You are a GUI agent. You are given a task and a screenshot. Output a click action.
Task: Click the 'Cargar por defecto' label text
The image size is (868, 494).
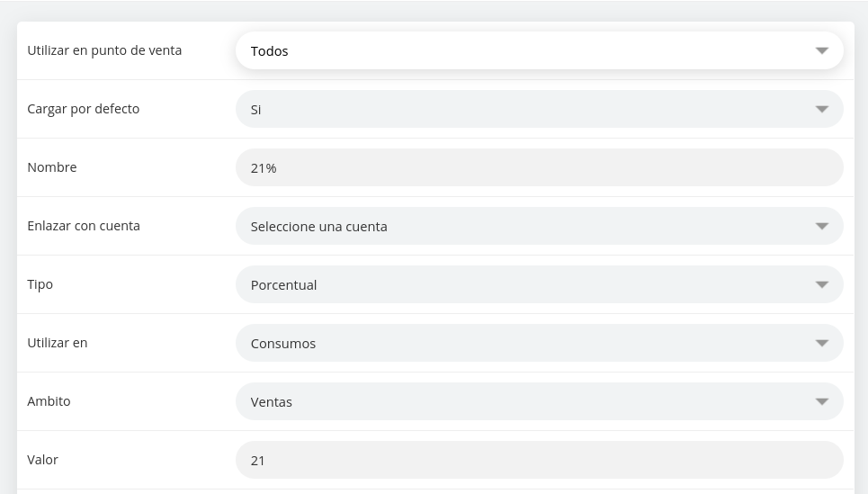pyautogui.click(x=84, y=109)
